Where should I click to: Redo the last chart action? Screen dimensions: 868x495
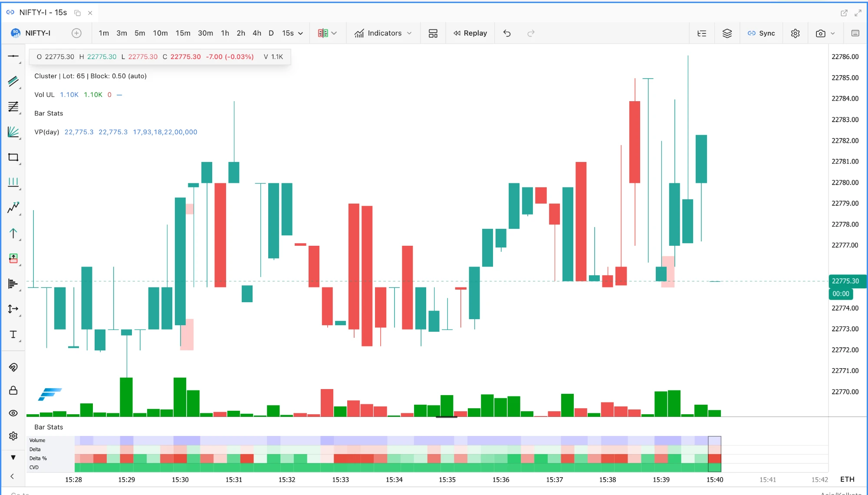(531, 33)
